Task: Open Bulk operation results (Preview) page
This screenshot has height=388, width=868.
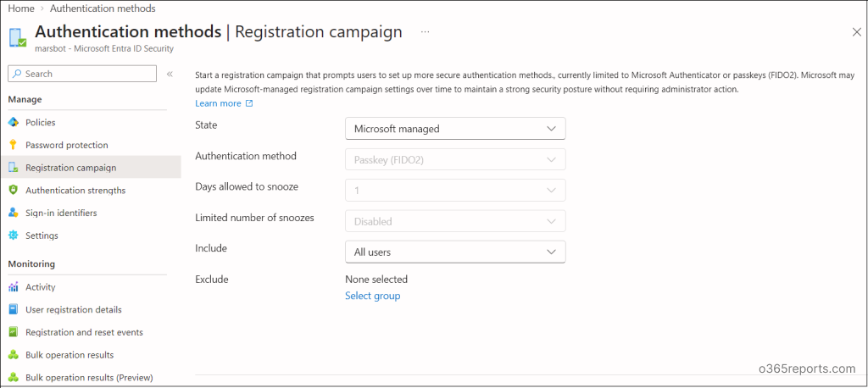Action: point(90,378)
